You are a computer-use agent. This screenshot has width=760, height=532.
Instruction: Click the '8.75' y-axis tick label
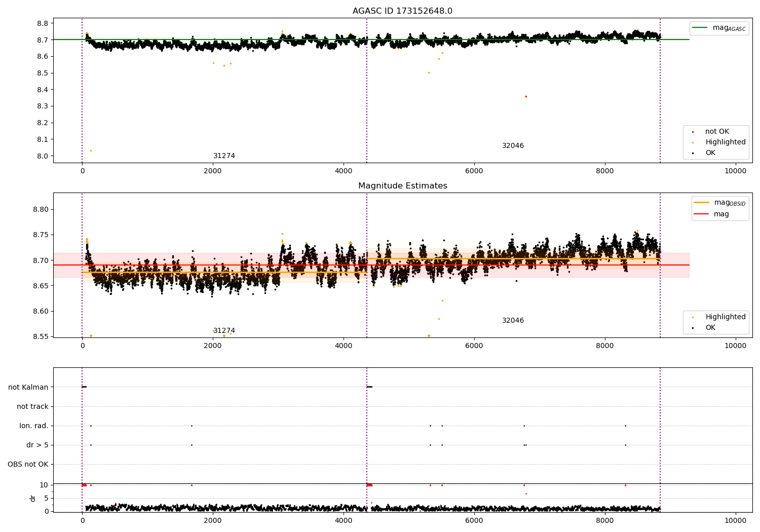click(x=41, y=235)
